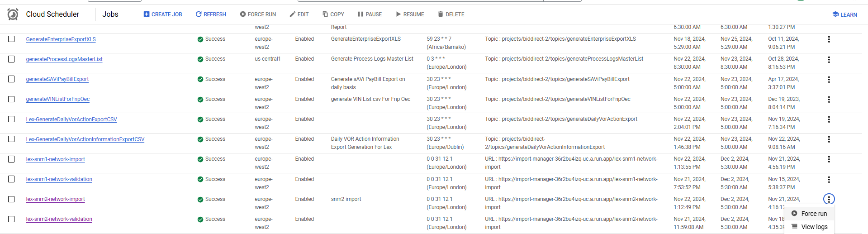The width and height of the screenshot is (868, 234).
Task: Click the '(Europe/Dublin)' timezone text
Action: [445, 147]
